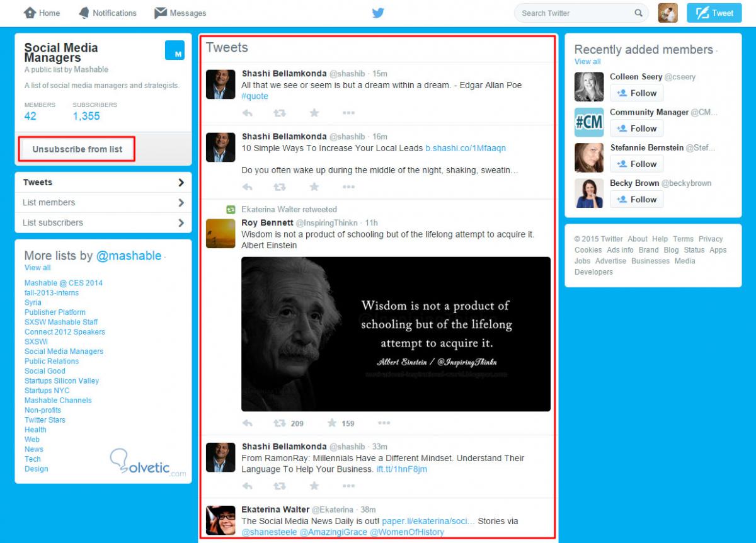
Task: Retweet the Local Leads tweet
Action: click(279, 187)
